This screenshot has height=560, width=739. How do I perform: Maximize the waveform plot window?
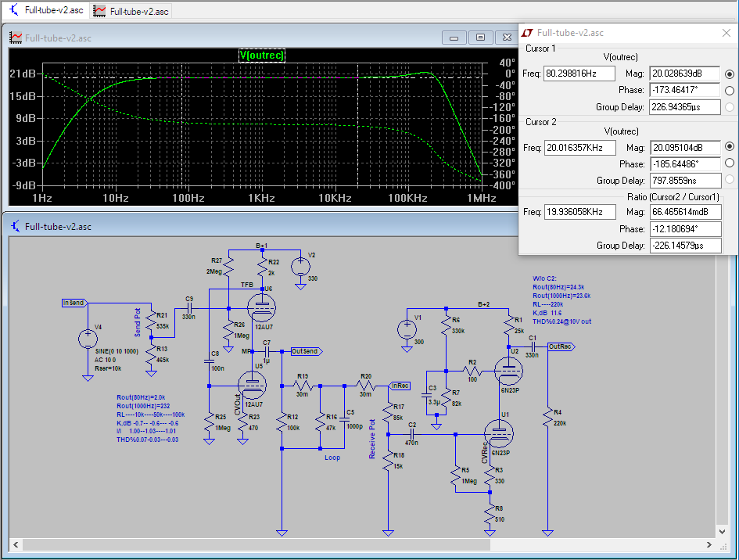(481, 38)
